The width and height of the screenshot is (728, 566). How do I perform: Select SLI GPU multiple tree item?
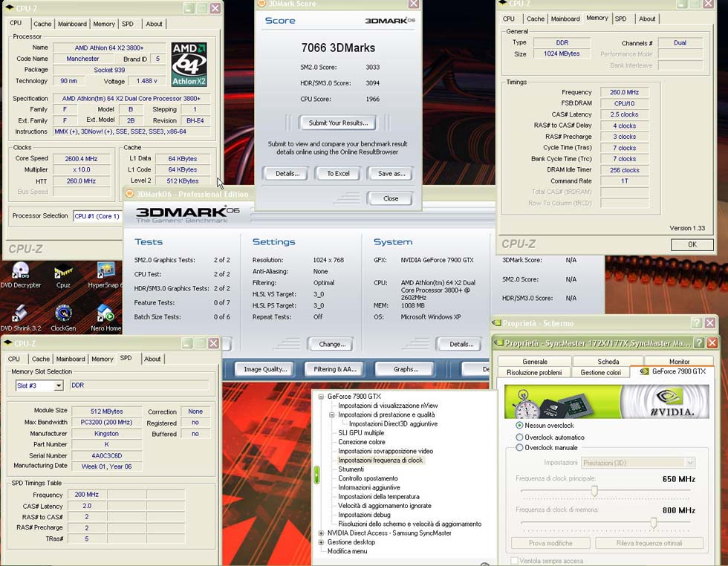pyautogui.click(x=361, y=433)
